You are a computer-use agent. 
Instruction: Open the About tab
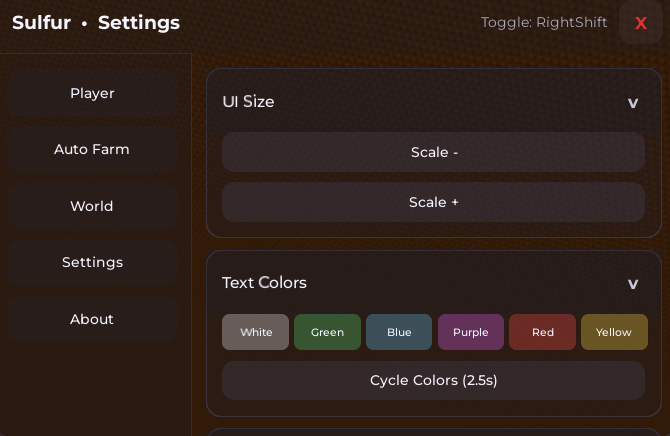[x=92, y=319]
